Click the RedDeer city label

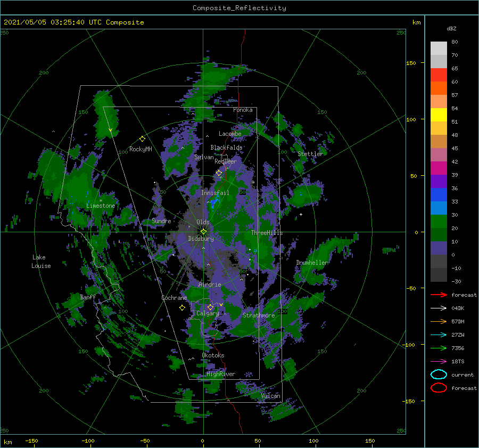pos(226,161)
